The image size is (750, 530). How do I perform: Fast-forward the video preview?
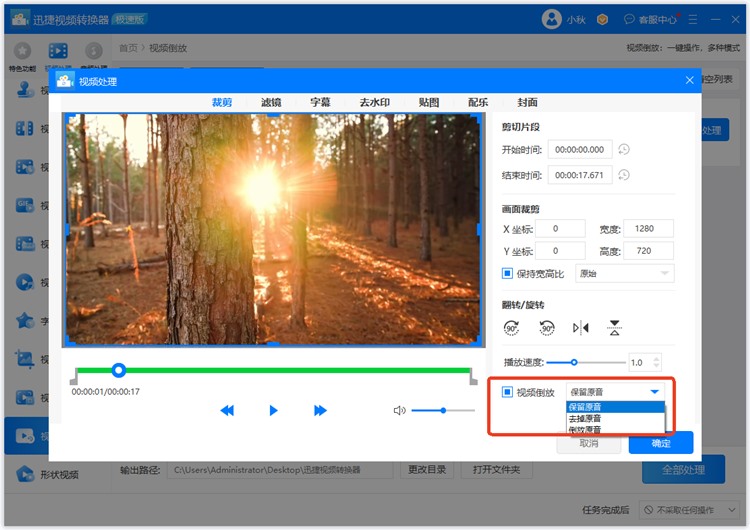pyautogui.click(x=320, y=410)
